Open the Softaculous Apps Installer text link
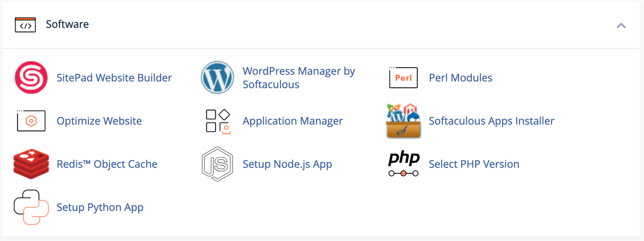644x241 pixels. [x=491, y=121]
